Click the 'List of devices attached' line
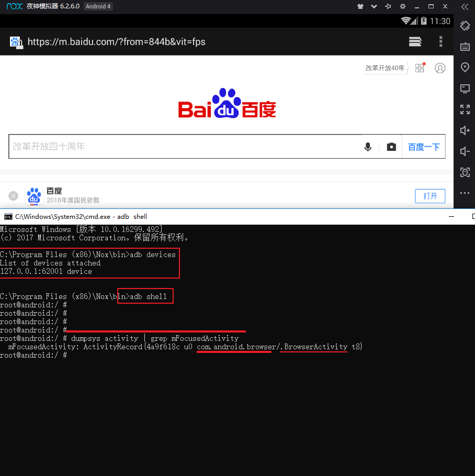Viewport: 475px width, 476px height. pos(50,263)
